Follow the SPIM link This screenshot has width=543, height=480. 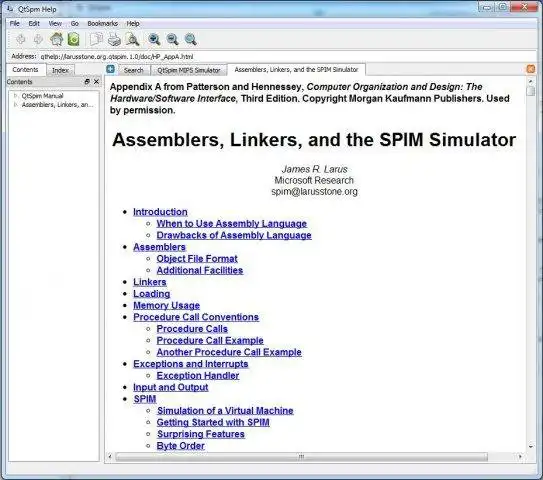tap(145, 399)
